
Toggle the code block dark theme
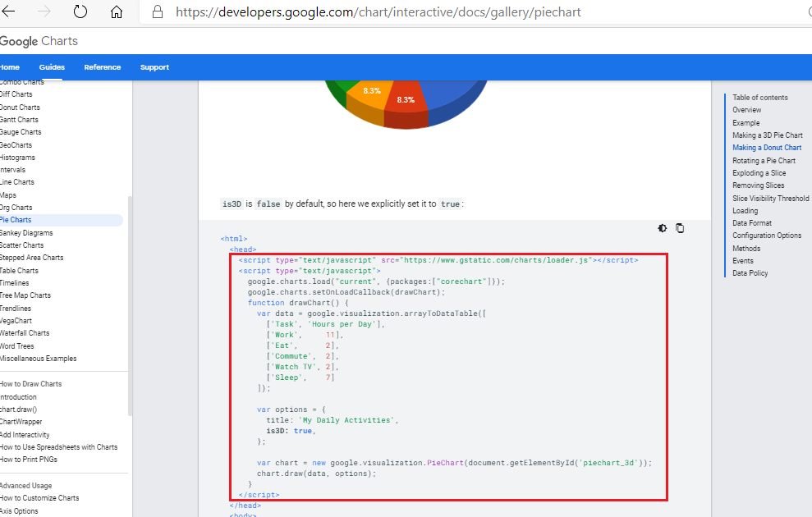click(662, 228)
